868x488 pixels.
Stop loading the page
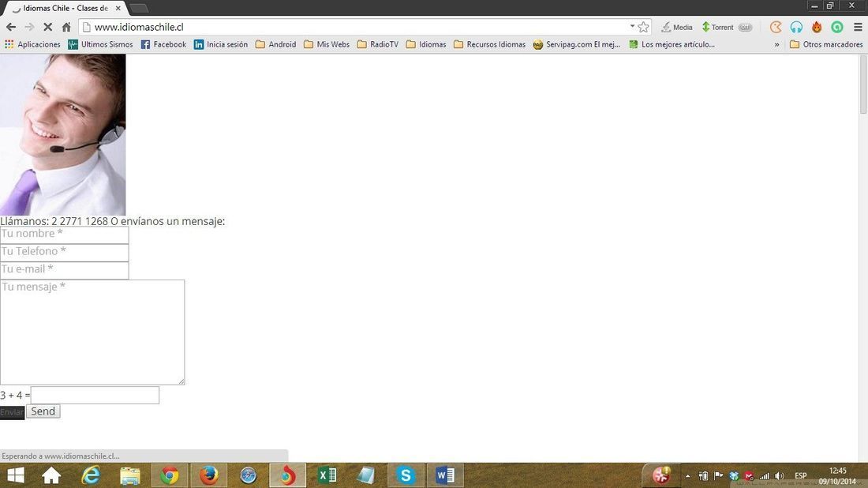(47, 27)
